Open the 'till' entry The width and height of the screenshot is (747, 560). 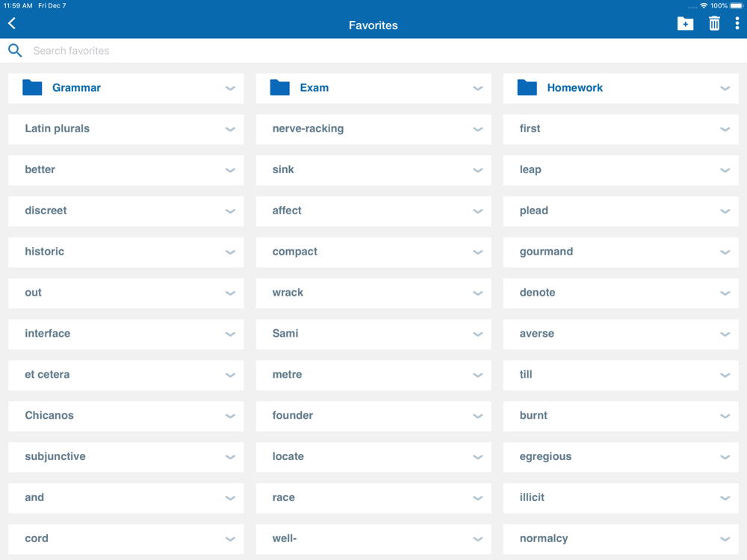[x=526, y=374]
